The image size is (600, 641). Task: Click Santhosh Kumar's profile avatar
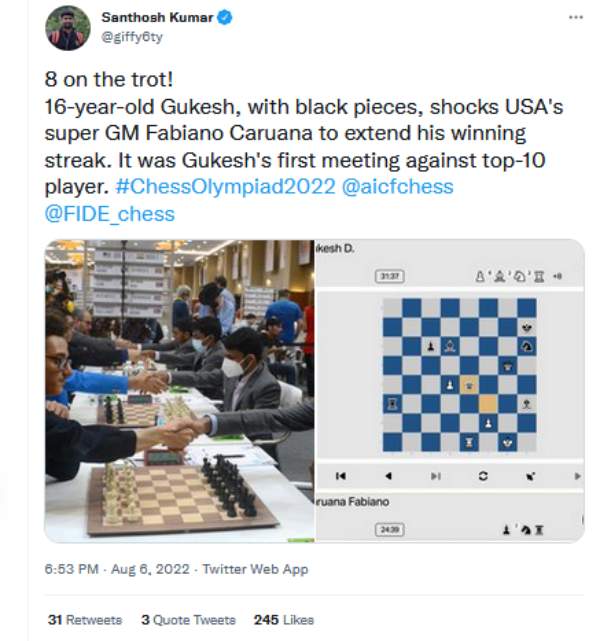(67, 27)
